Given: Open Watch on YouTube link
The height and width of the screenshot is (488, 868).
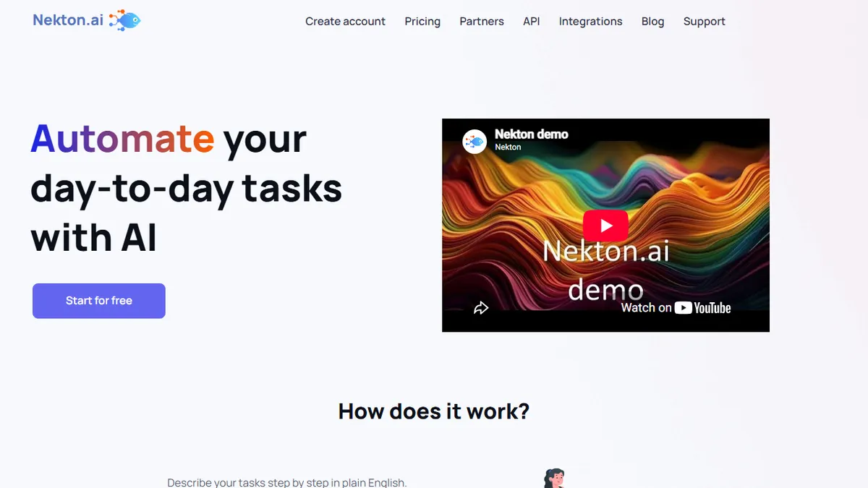Looking at the screenshot, I should (x=676, y=308).
